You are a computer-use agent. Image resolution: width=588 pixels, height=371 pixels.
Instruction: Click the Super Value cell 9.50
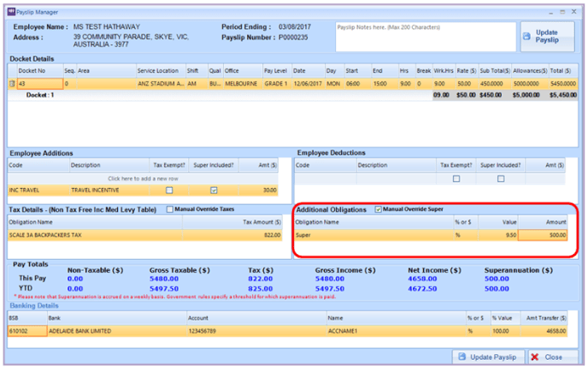click(497, 235)
